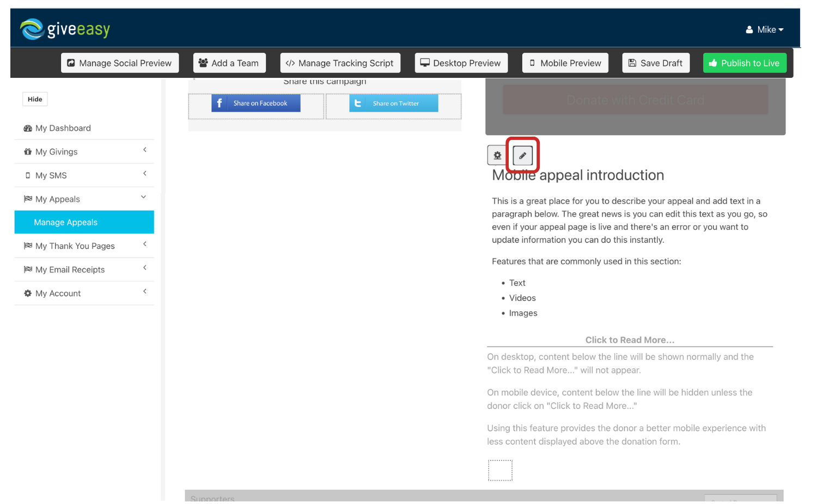This screenshot has width=817, height=504.
Task: Click the Hide sidebar button
Action: 35,99
